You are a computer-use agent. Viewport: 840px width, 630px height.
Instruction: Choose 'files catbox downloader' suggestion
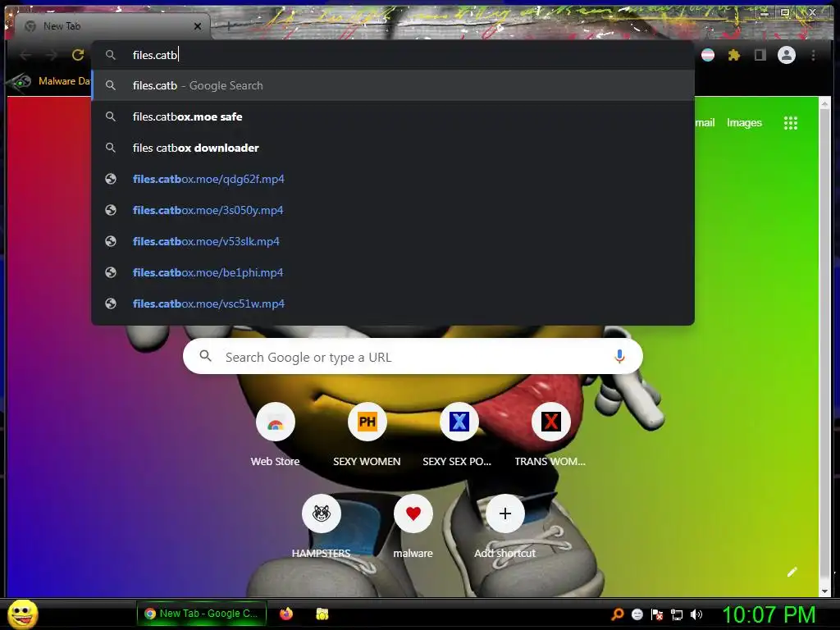coord(393,148)
